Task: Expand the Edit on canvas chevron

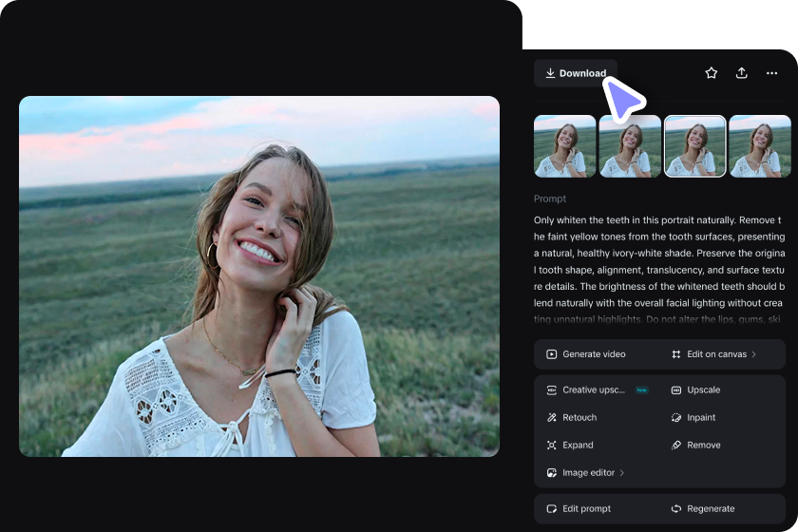Action: click(x=753, y=354)
